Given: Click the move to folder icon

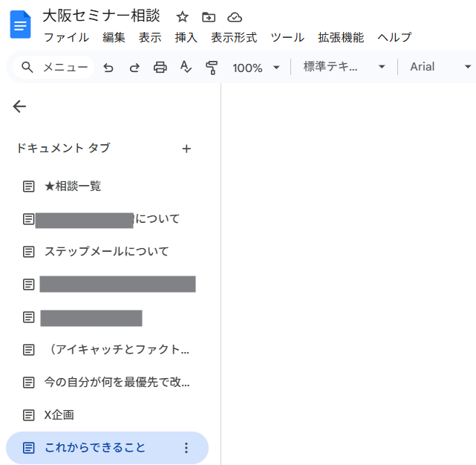Looking at the screenshot, I should 209,17.
